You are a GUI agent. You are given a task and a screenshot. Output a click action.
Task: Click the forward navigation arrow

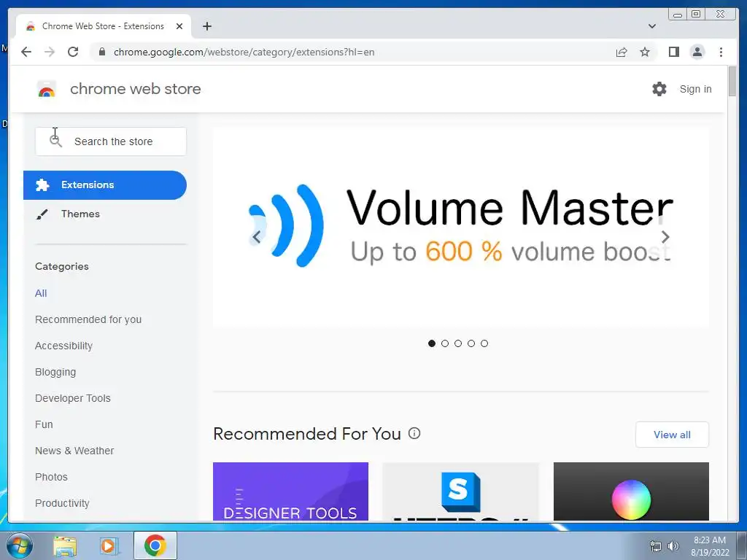coord(50,52)
